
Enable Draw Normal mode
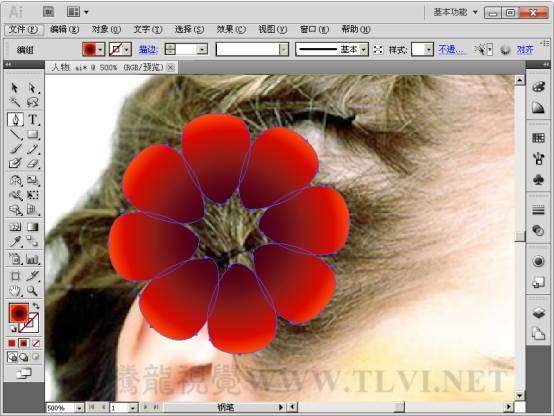(x=12, y=357)
